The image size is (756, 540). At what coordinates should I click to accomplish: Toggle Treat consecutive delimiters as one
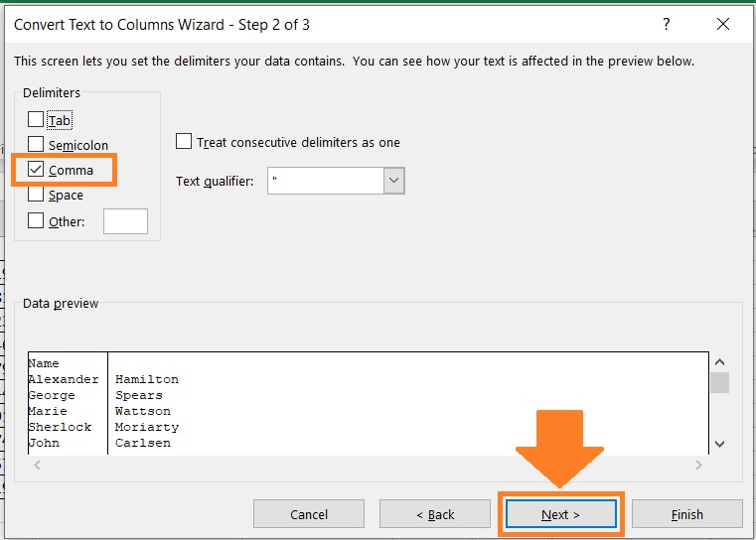pos(184,142)
